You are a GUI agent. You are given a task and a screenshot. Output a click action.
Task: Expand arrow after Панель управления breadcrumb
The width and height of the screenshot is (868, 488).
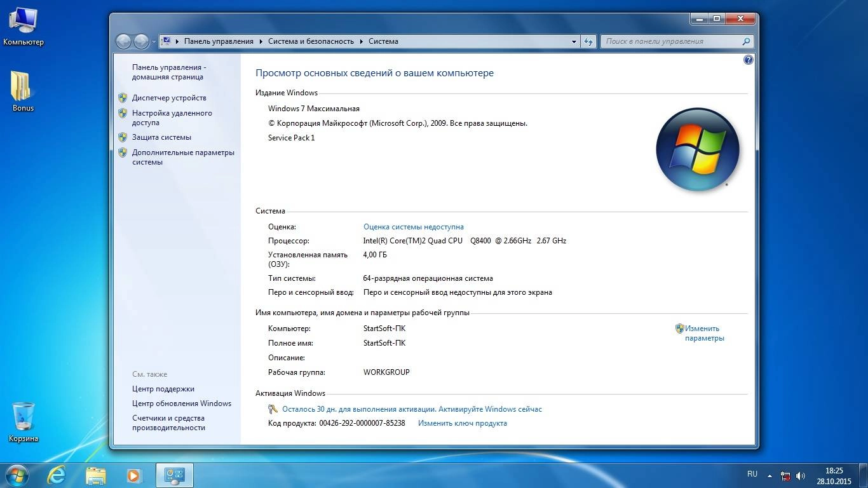(260, 41)
